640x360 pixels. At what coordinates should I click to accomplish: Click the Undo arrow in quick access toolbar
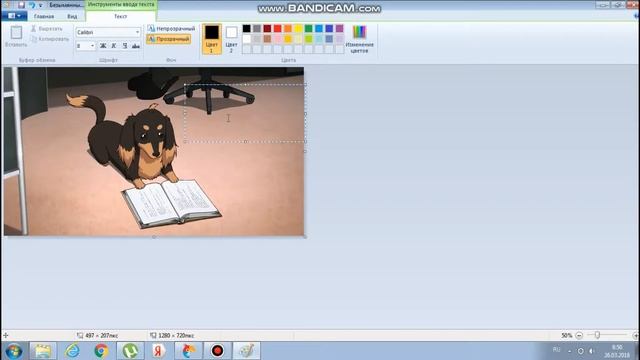(31, 5)
